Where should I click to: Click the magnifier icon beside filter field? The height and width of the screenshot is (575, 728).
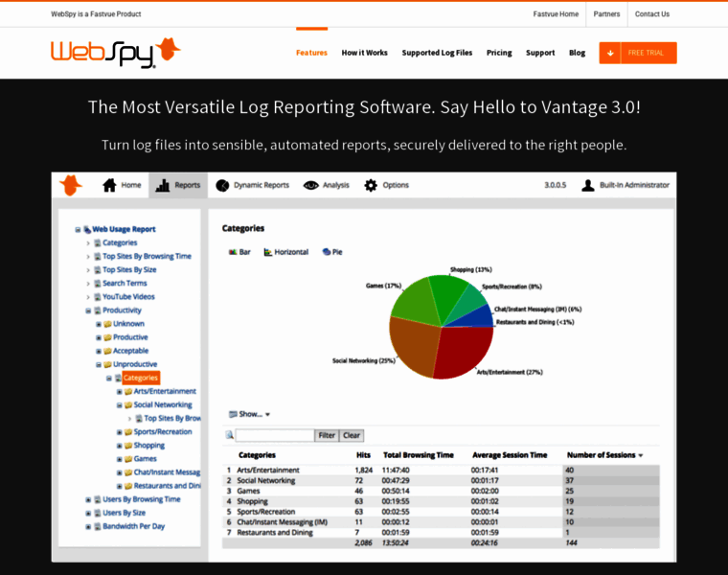coord(229,435)
